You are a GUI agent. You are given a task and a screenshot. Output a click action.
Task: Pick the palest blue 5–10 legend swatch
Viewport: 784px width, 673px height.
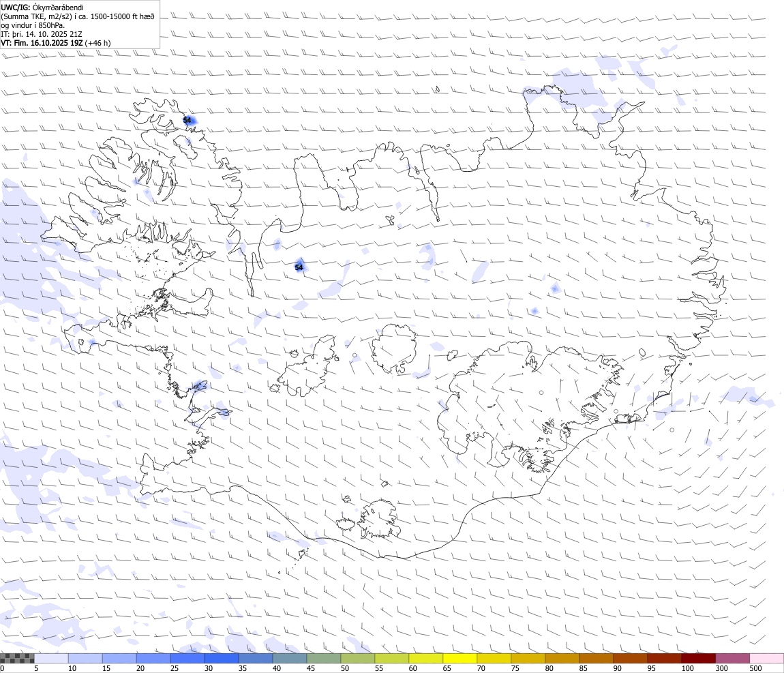51,658
